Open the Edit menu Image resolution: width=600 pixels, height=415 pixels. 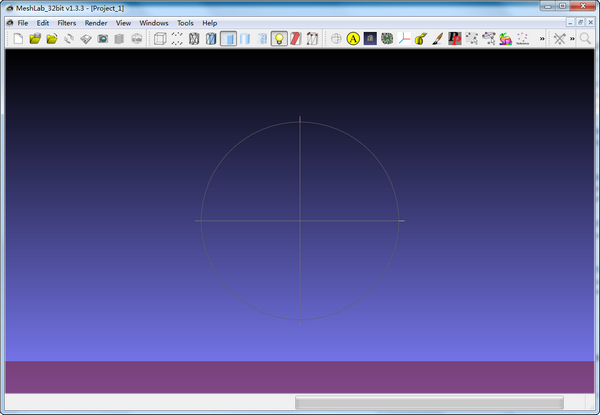[43, 22]
